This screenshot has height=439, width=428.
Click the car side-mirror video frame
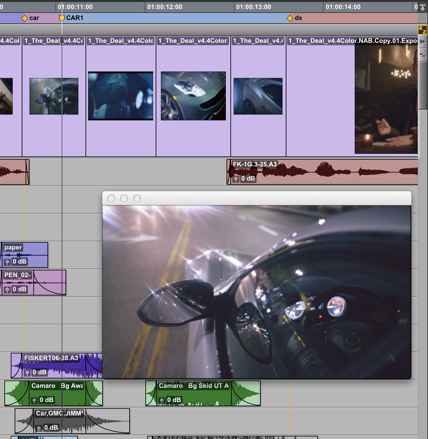257,292
